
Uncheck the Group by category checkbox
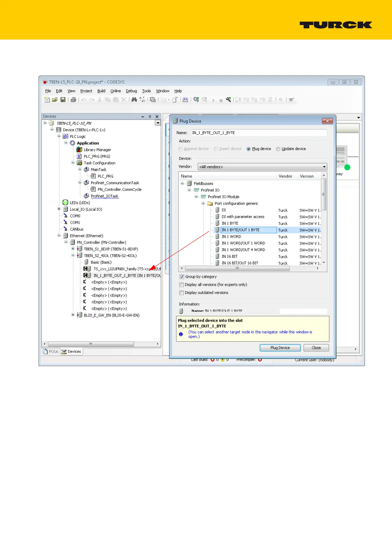pos(182,277)
